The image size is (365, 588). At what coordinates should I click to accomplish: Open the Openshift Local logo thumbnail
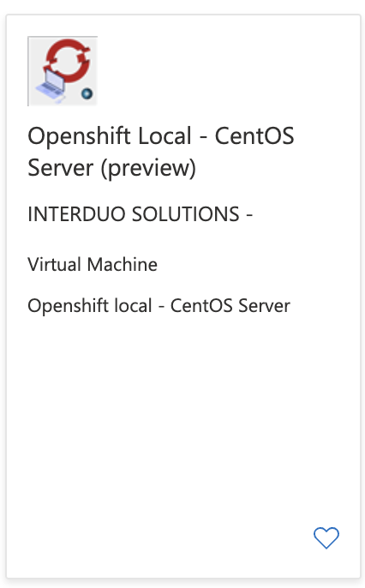coord(63,71)
